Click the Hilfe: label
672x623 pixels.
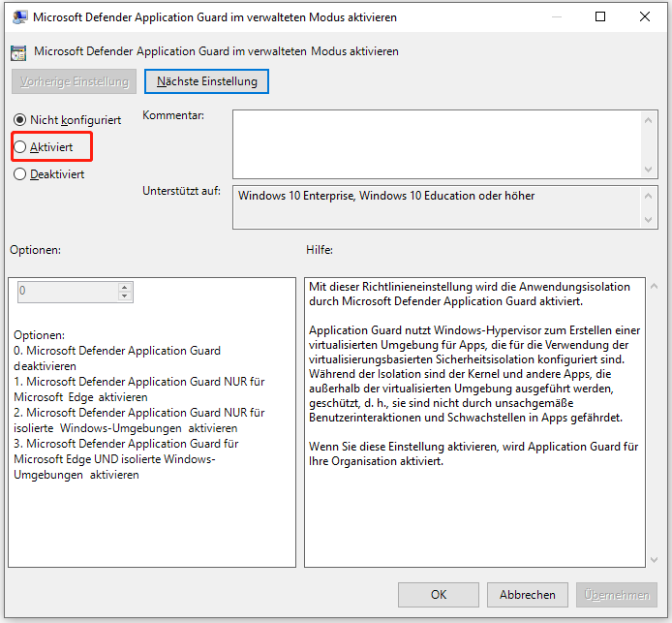point(320,250)
